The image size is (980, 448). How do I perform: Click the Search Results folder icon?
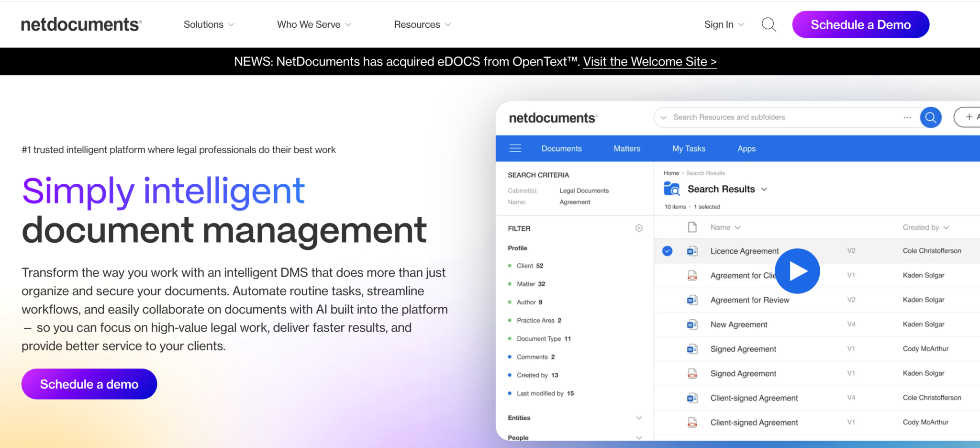tap(672, 189)
